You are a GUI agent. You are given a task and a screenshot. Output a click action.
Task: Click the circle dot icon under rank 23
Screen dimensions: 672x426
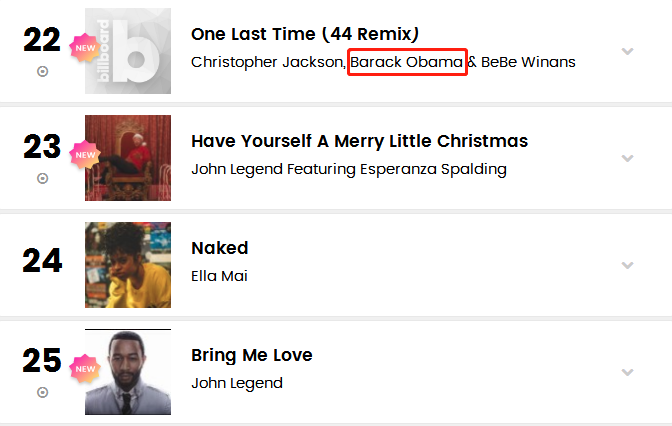[42, 179]
